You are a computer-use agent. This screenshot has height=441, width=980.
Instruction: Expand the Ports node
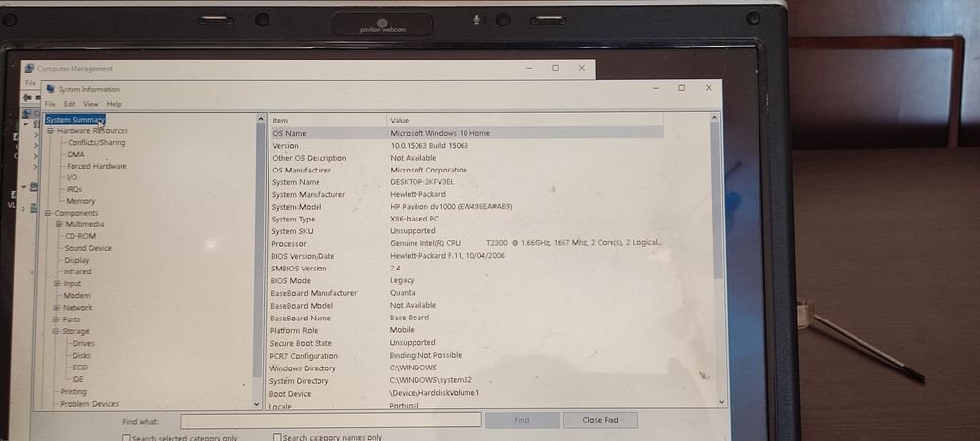coord(56,319)
